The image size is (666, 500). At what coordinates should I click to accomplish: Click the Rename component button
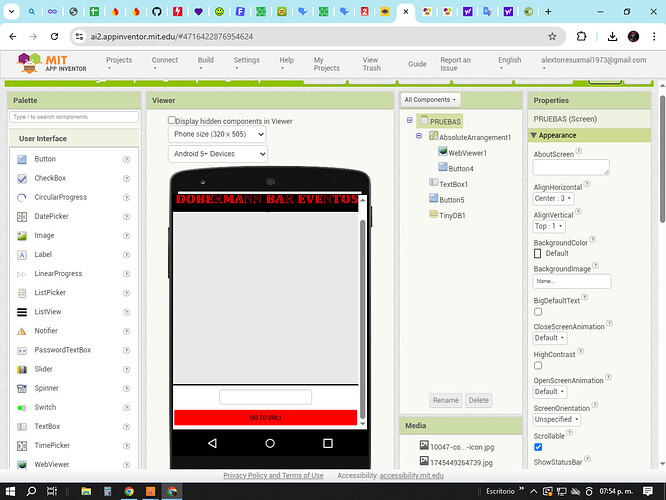[446, 400]
